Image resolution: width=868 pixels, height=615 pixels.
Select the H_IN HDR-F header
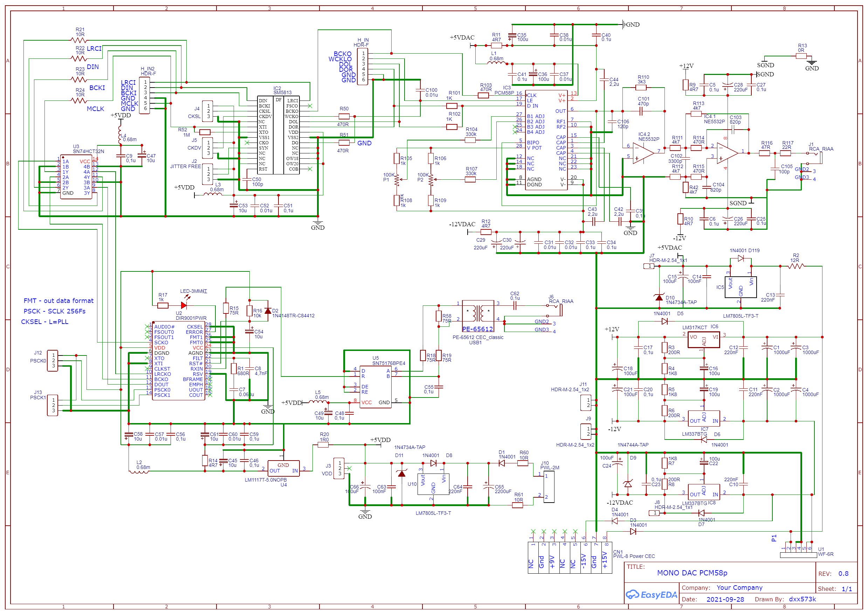click(363, 67)
